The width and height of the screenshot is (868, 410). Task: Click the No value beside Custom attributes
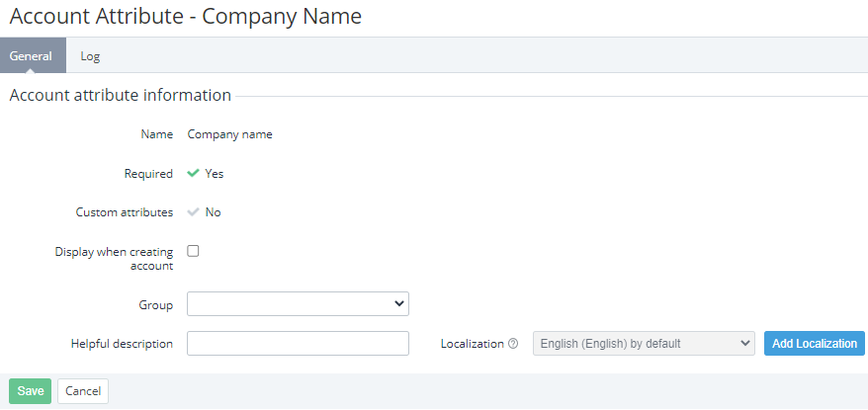click(x=214, y=212)
